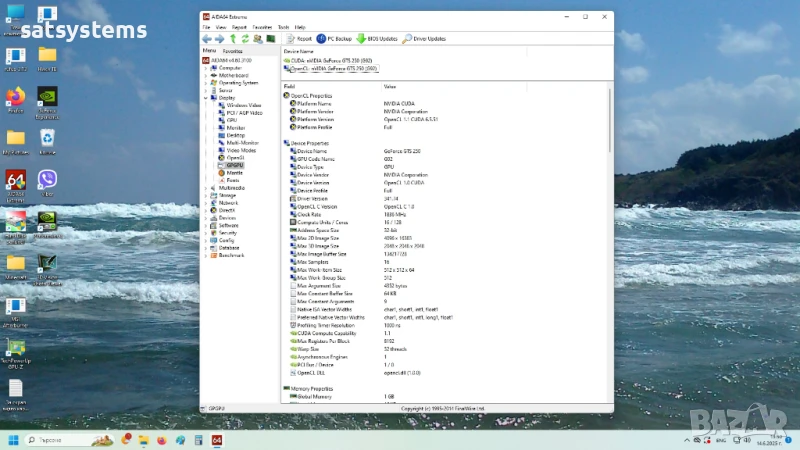This screenshot has width=800, height=450.
Task: Click the Windows Start button on taskbar
Action: click(13, 440)
